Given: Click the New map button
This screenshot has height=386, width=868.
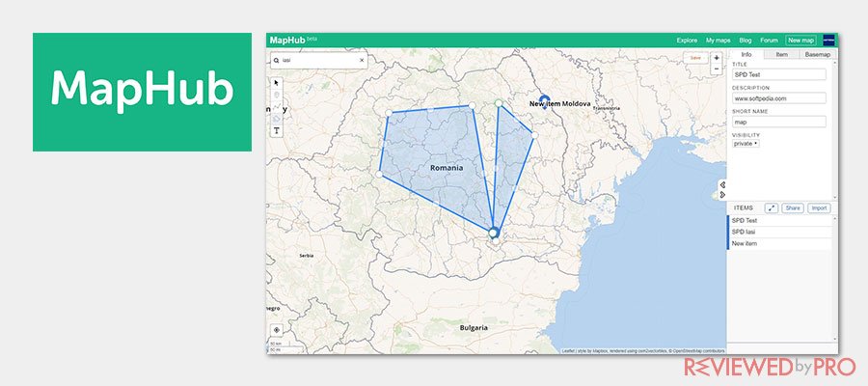Looking at the screenshot, I should click(800, 41).
